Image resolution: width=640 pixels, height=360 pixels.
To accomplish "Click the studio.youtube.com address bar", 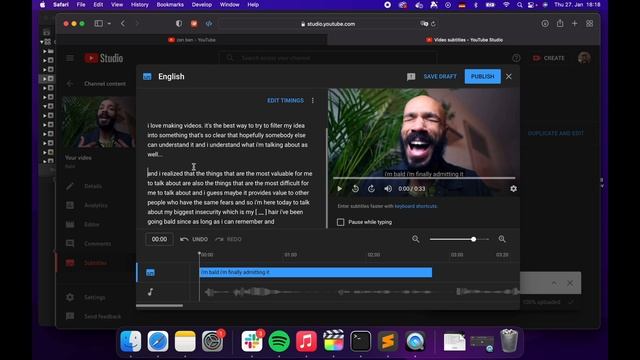I will [328, 24].
